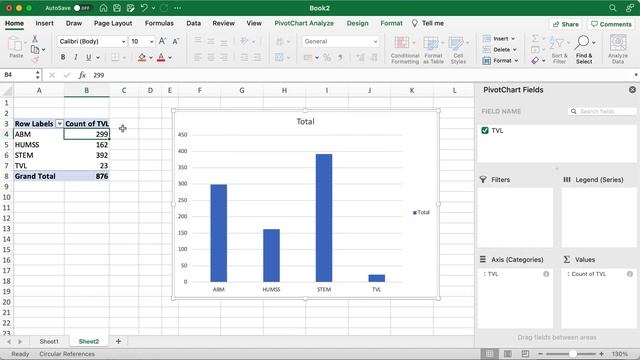The width and height of the screenshot is (640, 360).
Task: Apply Bold formatting
Action: [63, 58]
